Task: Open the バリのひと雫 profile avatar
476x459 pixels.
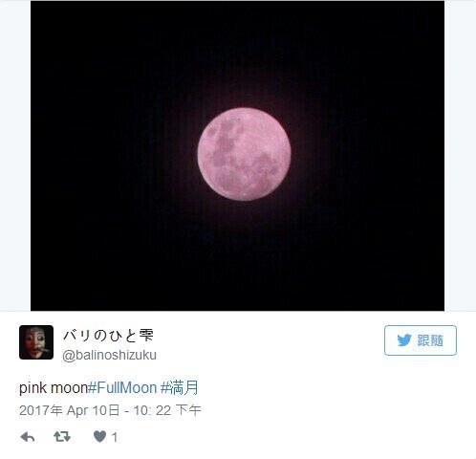Action: click(36, 342)
